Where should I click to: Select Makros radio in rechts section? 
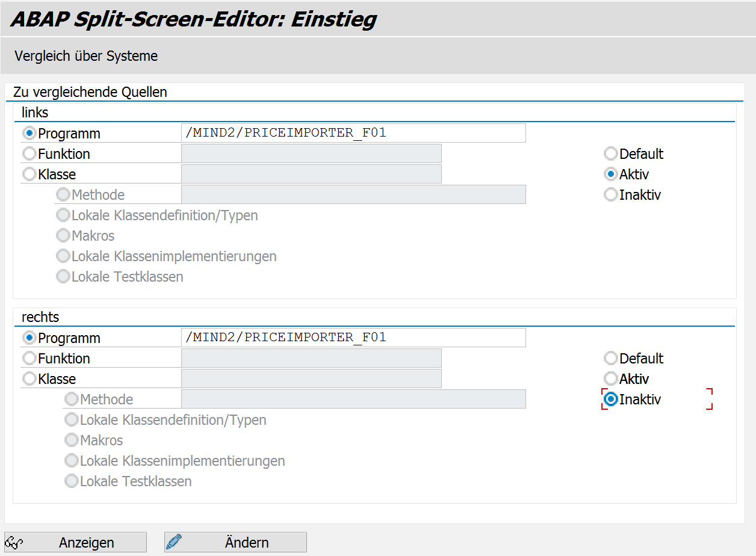[x=72, y=440]
